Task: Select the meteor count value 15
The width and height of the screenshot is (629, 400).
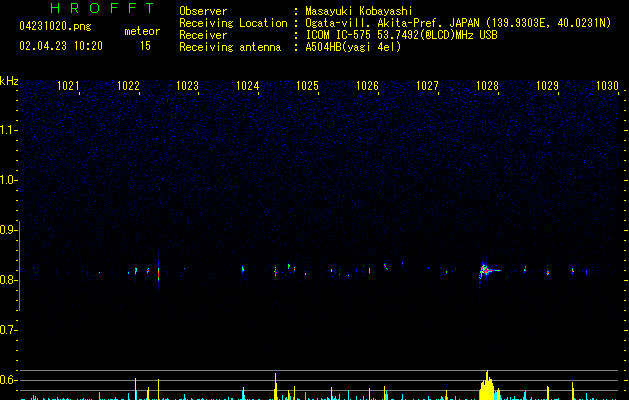Action: [145, 46]
